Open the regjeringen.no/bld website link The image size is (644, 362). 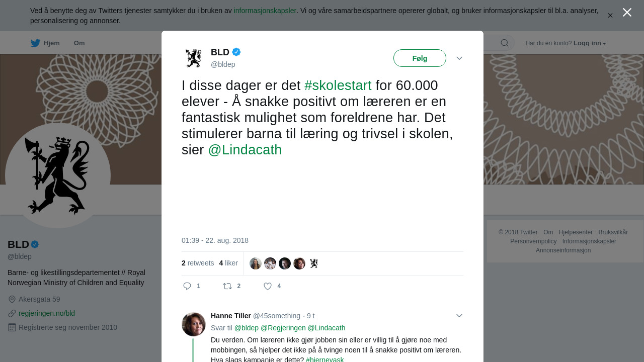(47, 313)
